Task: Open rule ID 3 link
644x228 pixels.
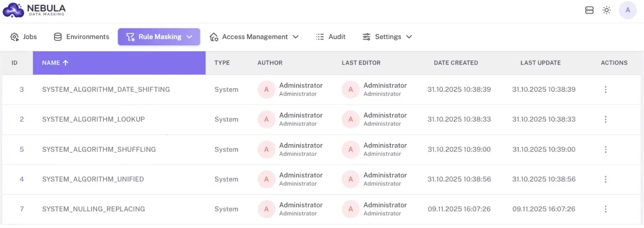Action: 22,89
